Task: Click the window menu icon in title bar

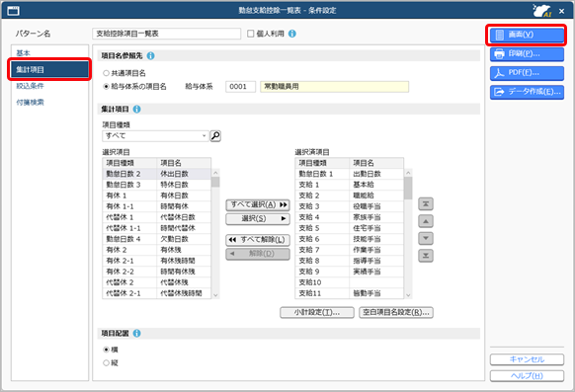Action: pyautogui.click(x=13, y=11)
